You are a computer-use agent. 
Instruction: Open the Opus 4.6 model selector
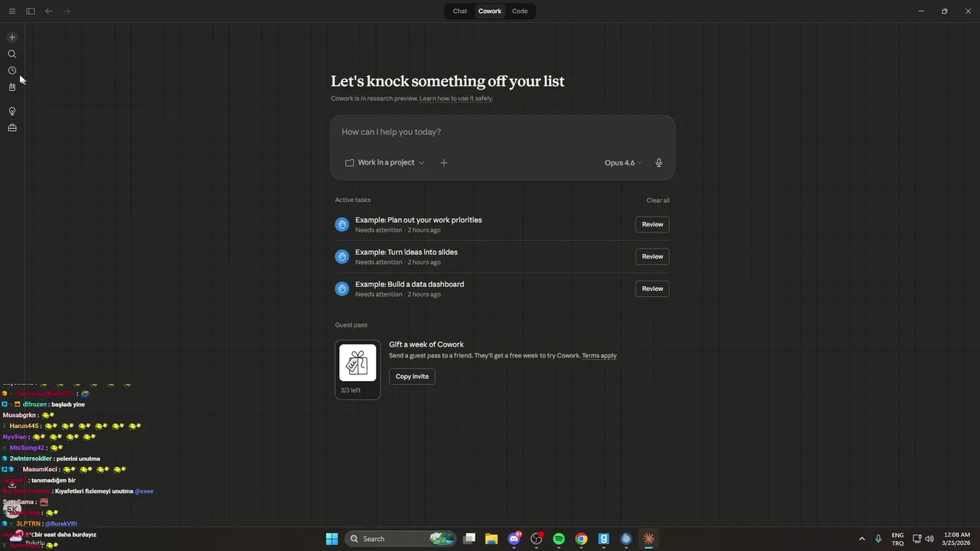pyautogui.click(x=623, y=163)
